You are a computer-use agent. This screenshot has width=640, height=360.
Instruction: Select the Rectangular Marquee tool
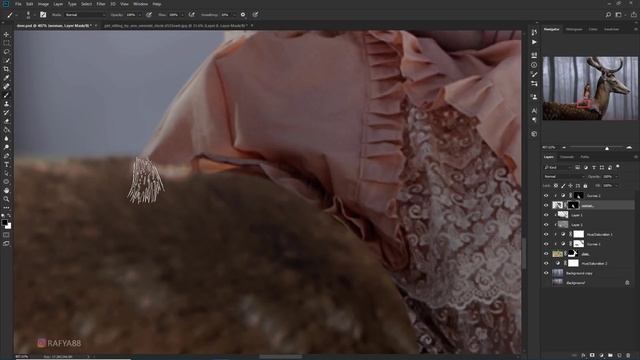coord(6,43)
